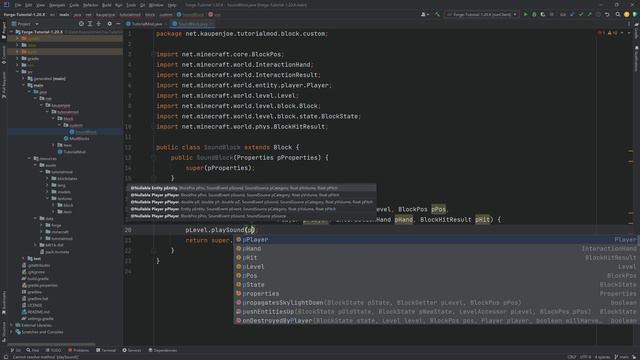Select pPos completion suggestion
640x360 pixels.
coord(436,276)
